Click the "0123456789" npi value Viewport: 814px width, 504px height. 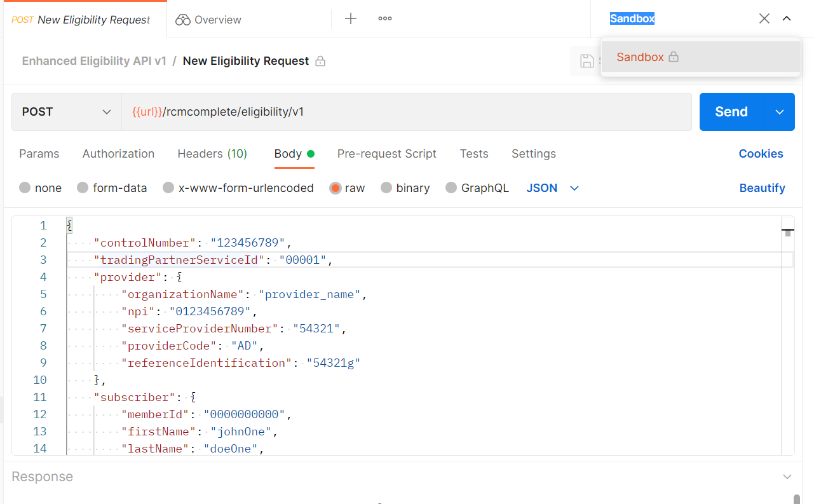pos(210,311)
